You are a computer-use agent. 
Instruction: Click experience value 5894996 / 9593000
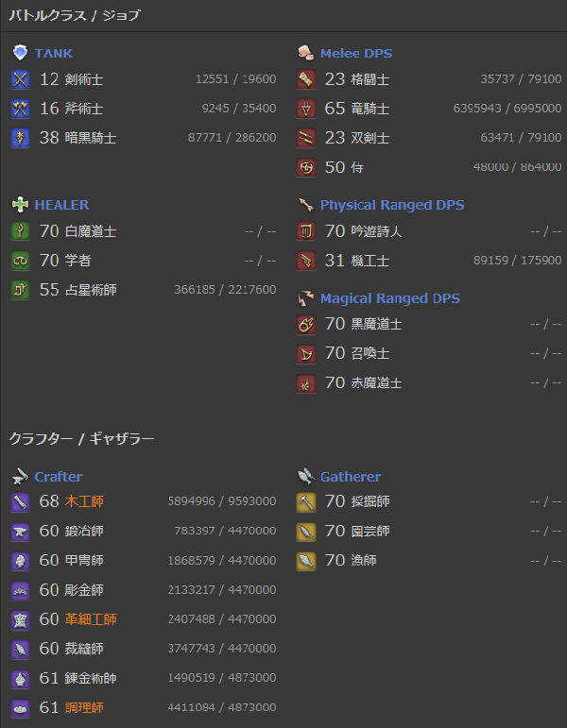coord(222,501)
